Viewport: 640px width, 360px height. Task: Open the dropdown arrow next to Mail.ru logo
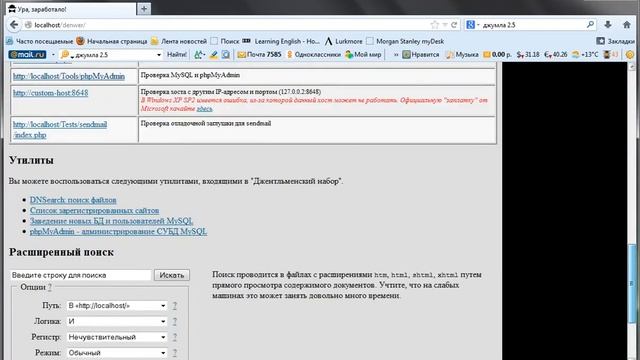pyautogui.click(x=53, y=55)
